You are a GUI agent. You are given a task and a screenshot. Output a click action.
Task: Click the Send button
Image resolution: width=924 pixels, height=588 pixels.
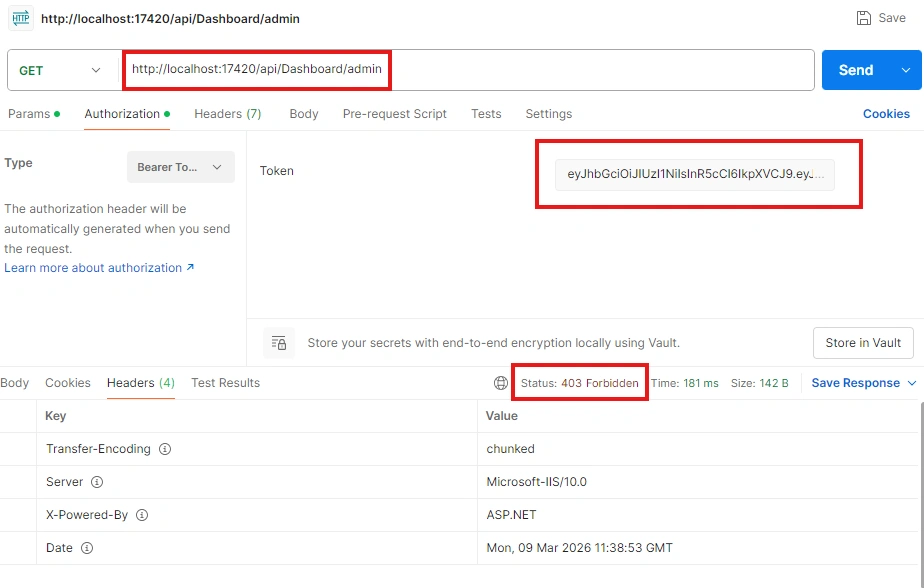coord(856,70)
